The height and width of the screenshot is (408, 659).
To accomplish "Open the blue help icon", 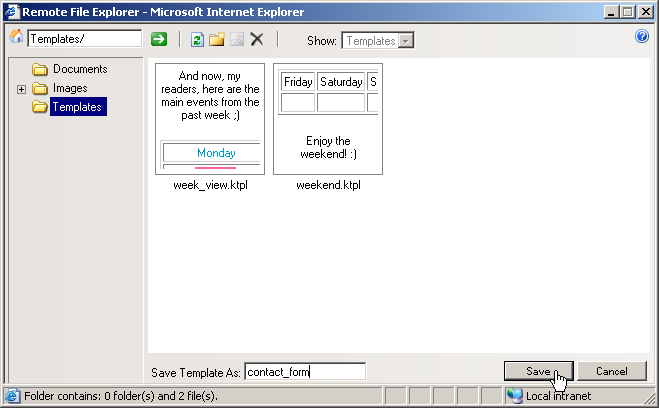I will pos(643,37).
